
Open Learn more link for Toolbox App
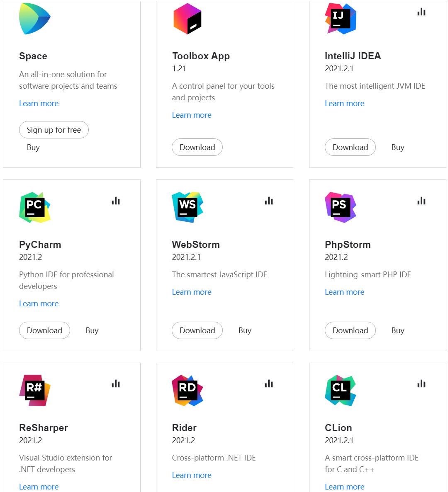click(x=192, y=115)
